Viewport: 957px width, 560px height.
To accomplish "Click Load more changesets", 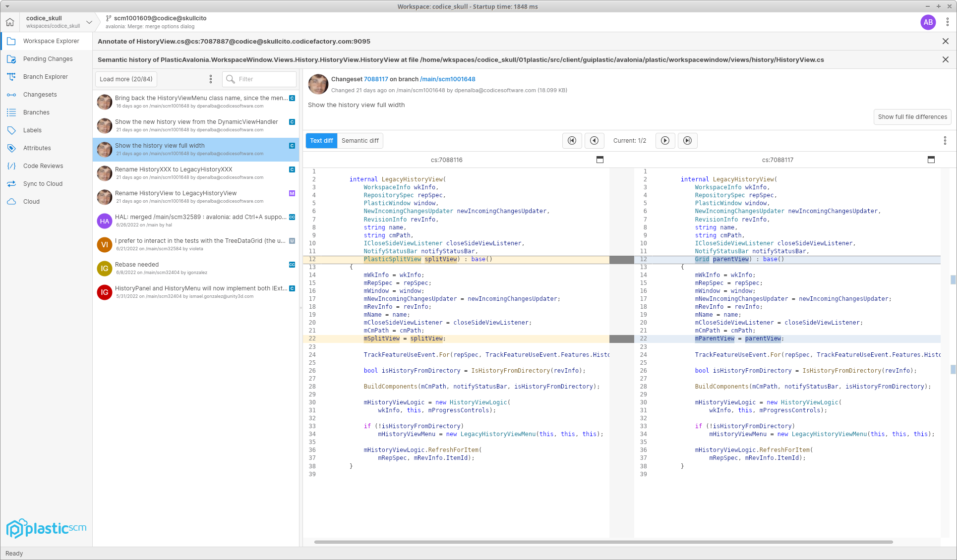I will [125, 79].
